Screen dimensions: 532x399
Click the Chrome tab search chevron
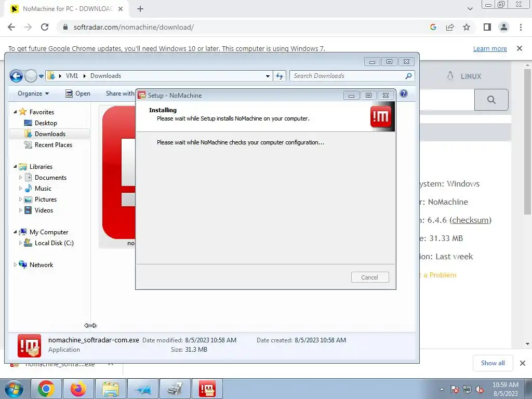[470, 9]
